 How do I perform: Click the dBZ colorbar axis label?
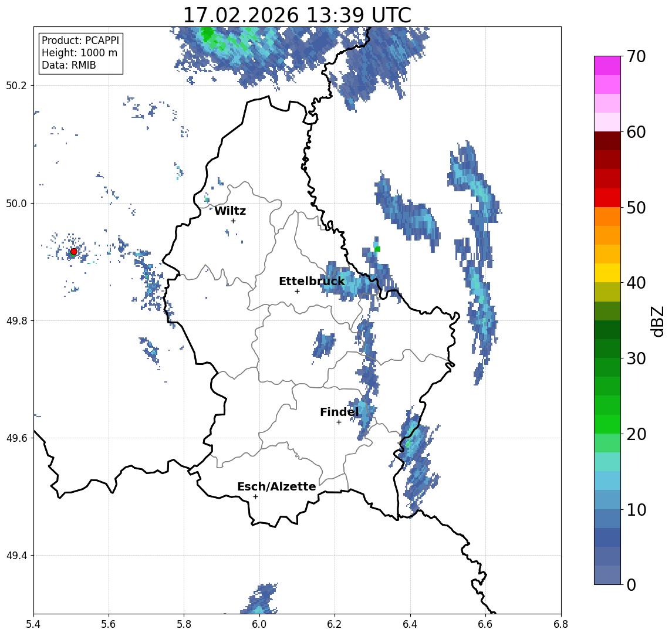[x=657, y=322]
